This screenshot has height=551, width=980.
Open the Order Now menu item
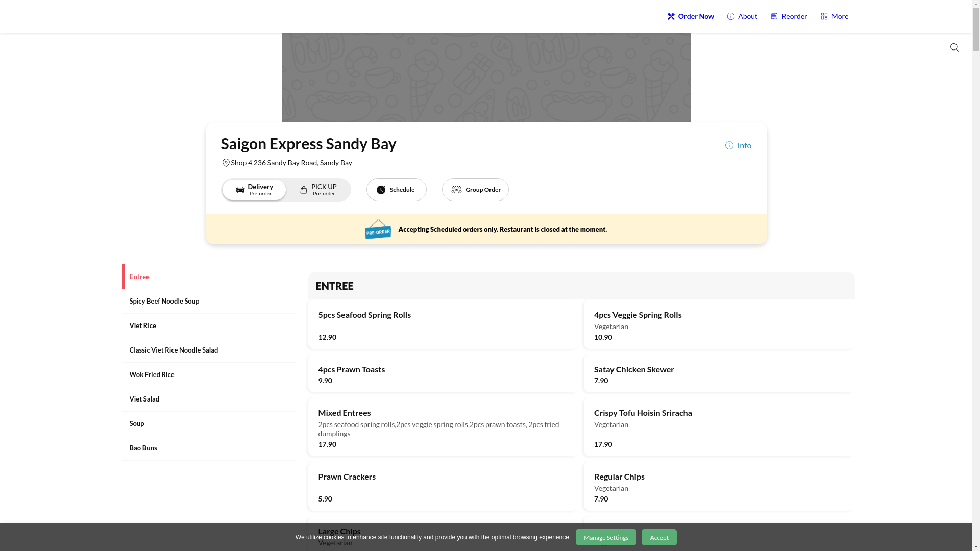[x=691, y=16]
